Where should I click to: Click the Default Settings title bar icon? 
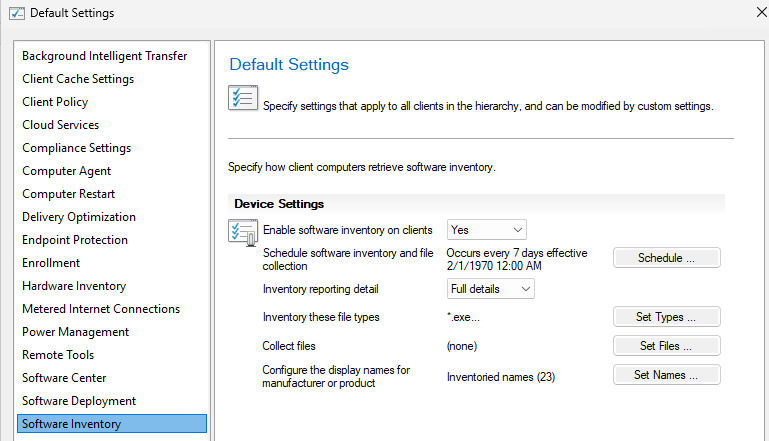click(x=16, y=13)
